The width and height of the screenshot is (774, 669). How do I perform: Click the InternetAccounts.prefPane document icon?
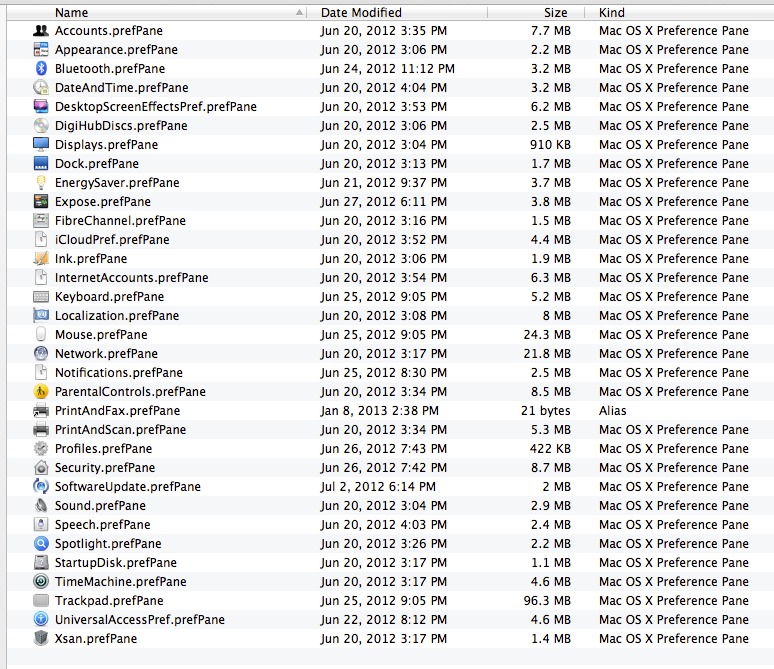41,278
